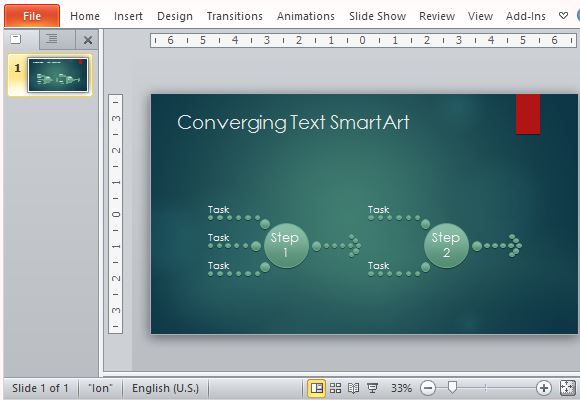Viewport: 580px width, 400px height.
Task: Switch to the Outline pane tab
Action: click(52, 39)
